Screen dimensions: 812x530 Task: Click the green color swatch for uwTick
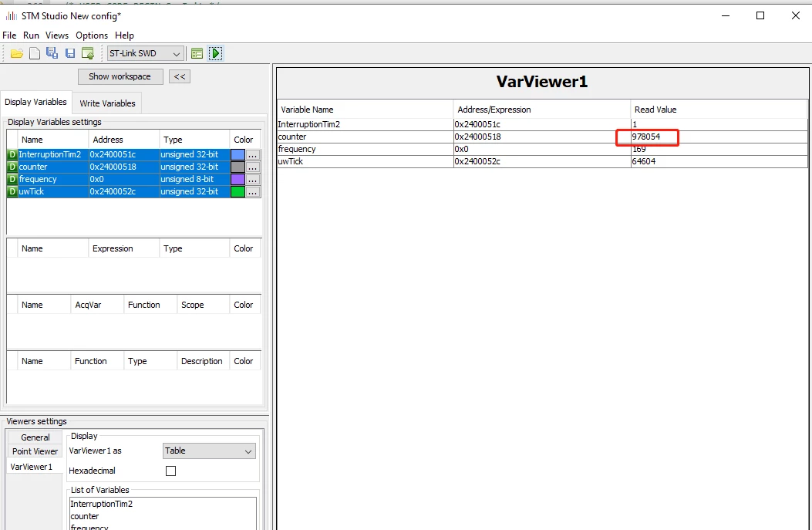click(238, 191)
